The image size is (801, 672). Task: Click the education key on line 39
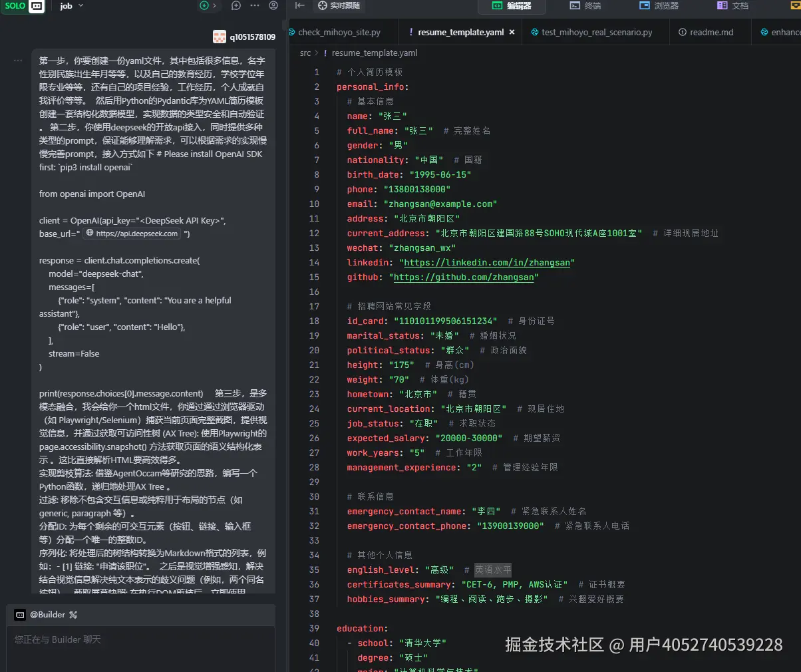pyautogui.click(x=360, y=629)
